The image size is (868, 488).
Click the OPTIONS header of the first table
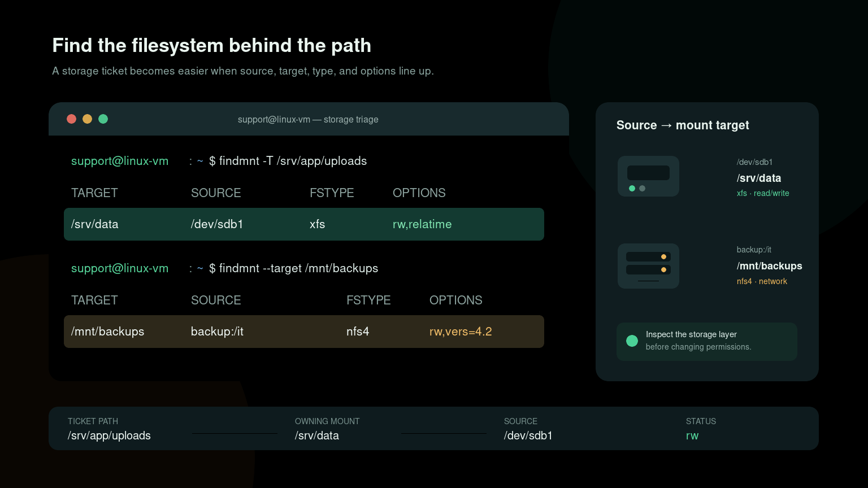(x=419, y=193)
